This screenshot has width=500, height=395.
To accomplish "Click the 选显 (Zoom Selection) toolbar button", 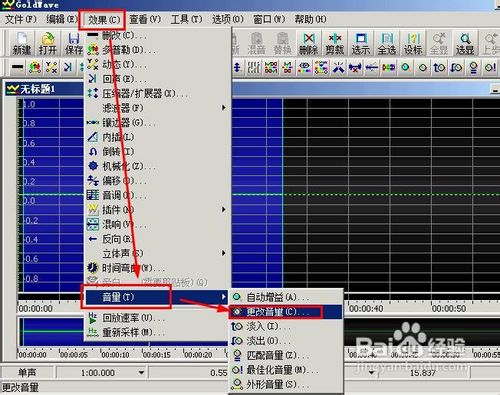I will (x=465, y=43).
